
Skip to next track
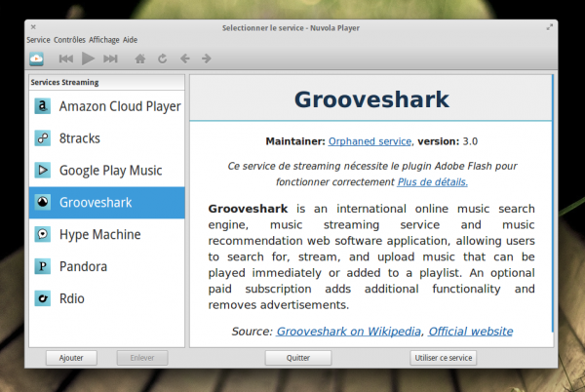[110, 59]
